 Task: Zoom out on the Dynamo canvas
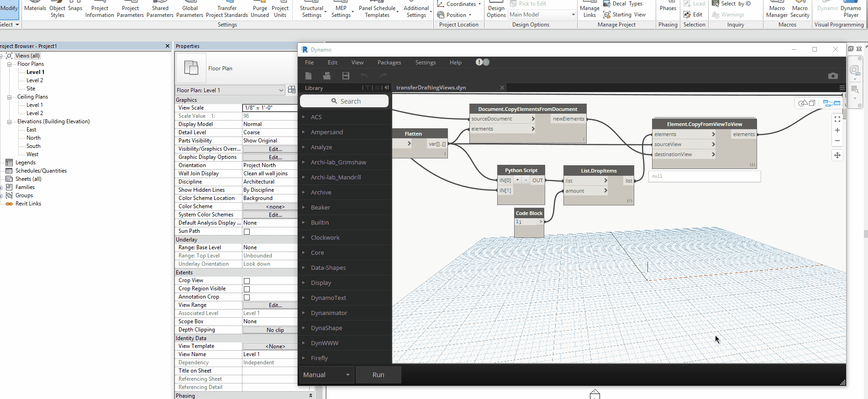(x=837, y=141)
